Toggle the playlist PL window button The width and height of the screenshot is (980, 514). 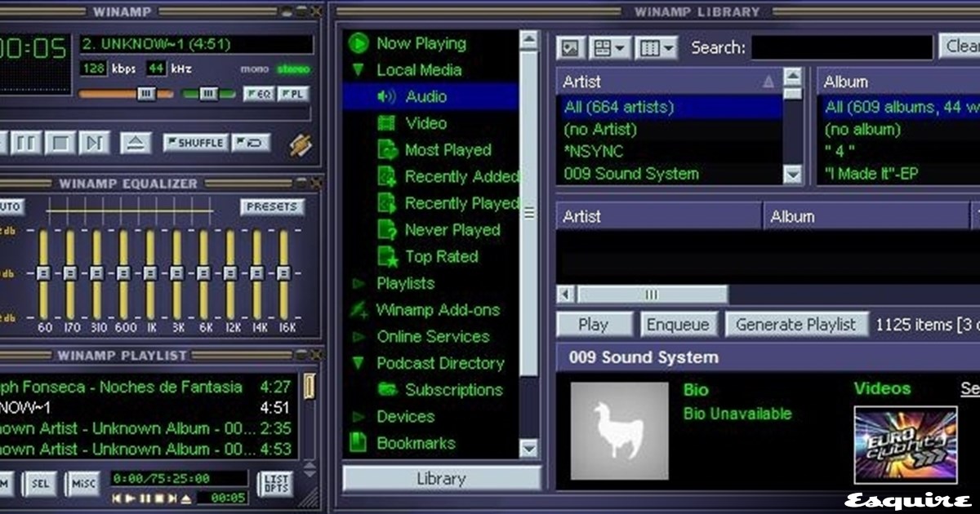[x=293, y=95]
